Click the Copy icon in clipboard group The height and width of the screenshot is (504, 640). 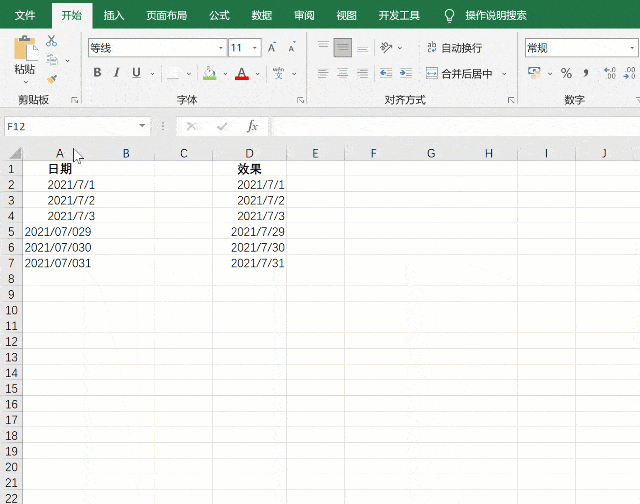click(x=52, y=60)
